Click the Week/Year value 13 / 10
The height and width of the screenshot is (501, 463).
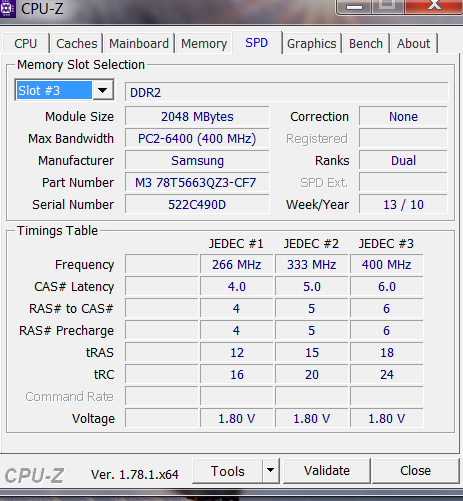pos(403,205)
